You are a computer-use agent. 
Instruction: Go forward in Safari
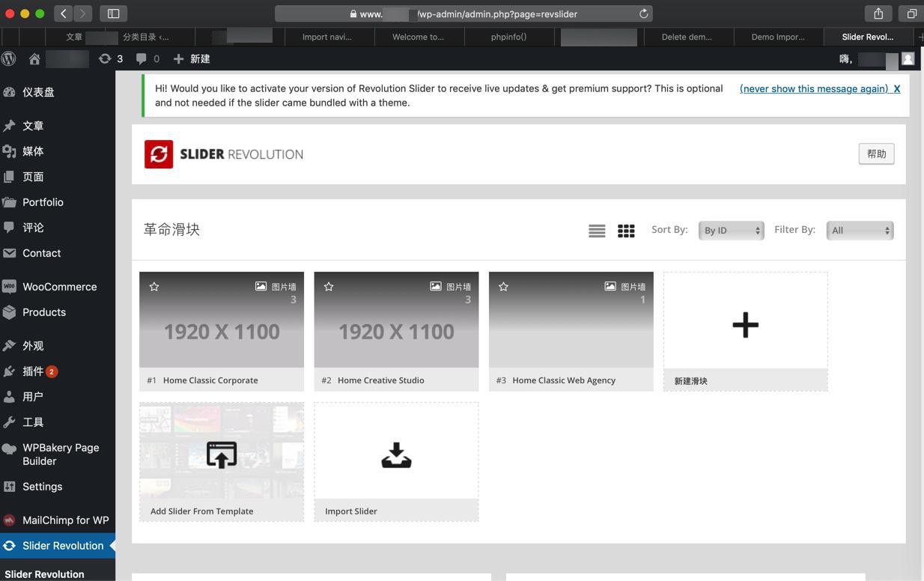(x=83, y=13)
